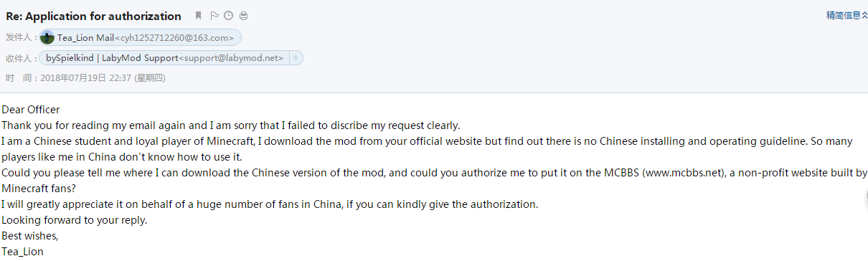Click the 'Best wishes,' line
The image size is (868, 261).
point(30,236)
